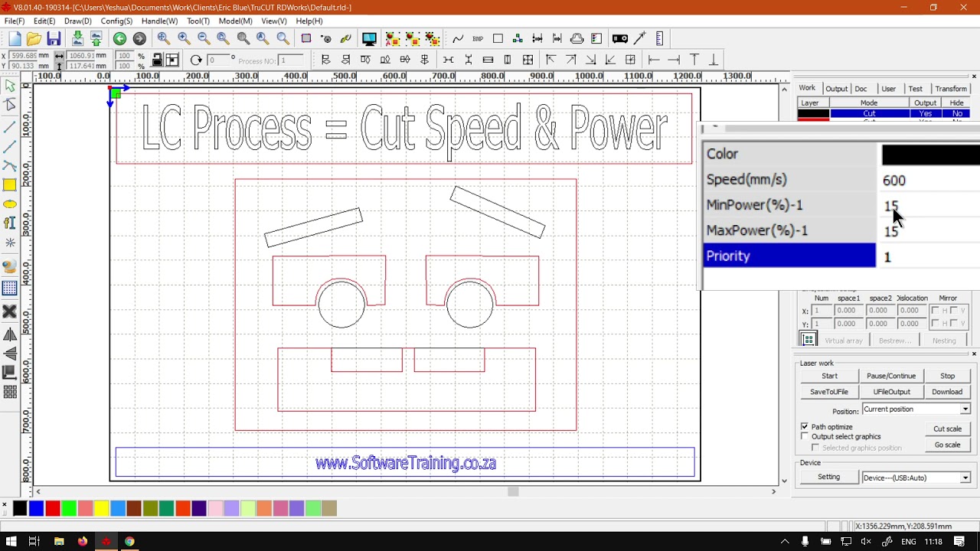This screenshot has height=551, width=980.
Task: Click the Zoom Out magnifier icon
Action: pos(204,39)
